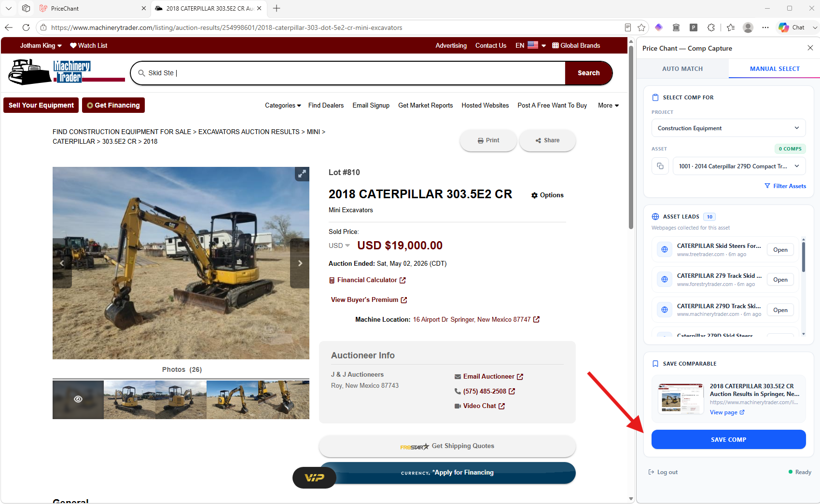
Task: Switch to the AUTO MATCH tab
Action: (682, 68)
